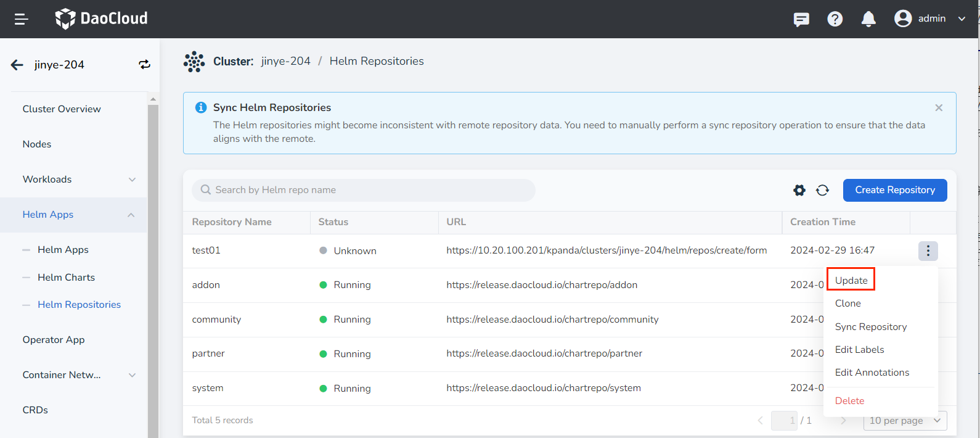Open the 10 per page dropdown
980x438 pixels.
click(904, 420)
